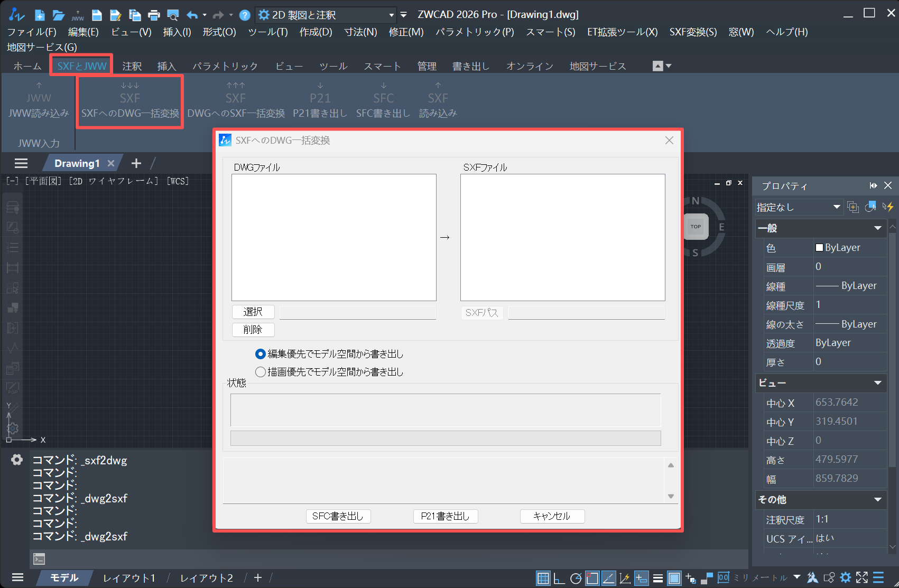Undo the last action
The height and width of the screenshot is (588, 899).
point(192,15)
